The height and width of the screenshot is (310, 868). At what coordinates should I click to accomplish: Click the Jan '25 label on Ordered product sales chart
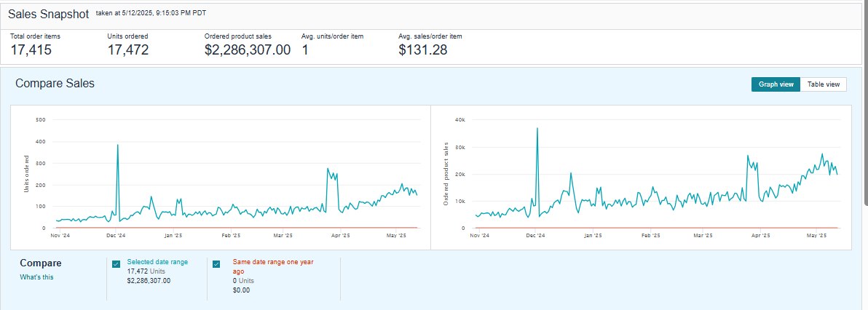pos(593,236)
